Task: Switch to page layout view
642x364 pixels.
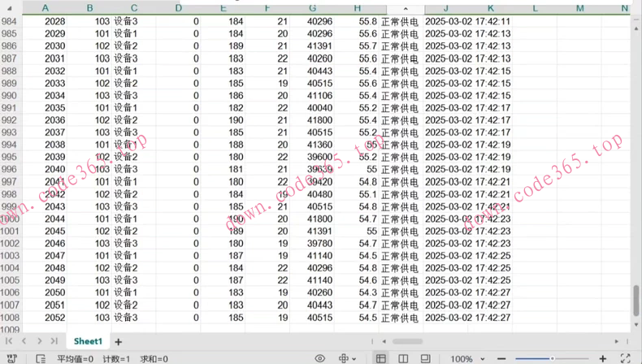Action: click(x=402, y=358)
